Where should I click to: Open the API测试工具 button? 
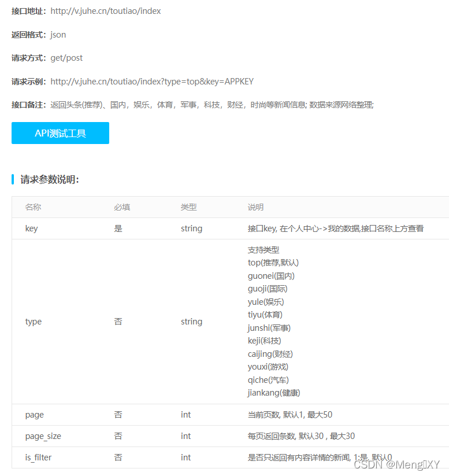tap(60, 133)
